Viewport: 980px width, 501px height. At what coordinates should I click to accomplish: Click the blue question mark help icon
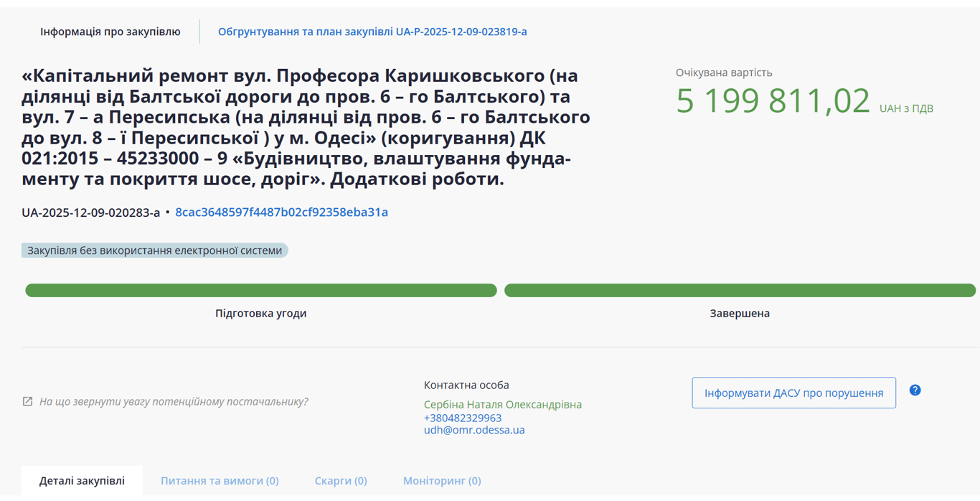pos(915,389)
